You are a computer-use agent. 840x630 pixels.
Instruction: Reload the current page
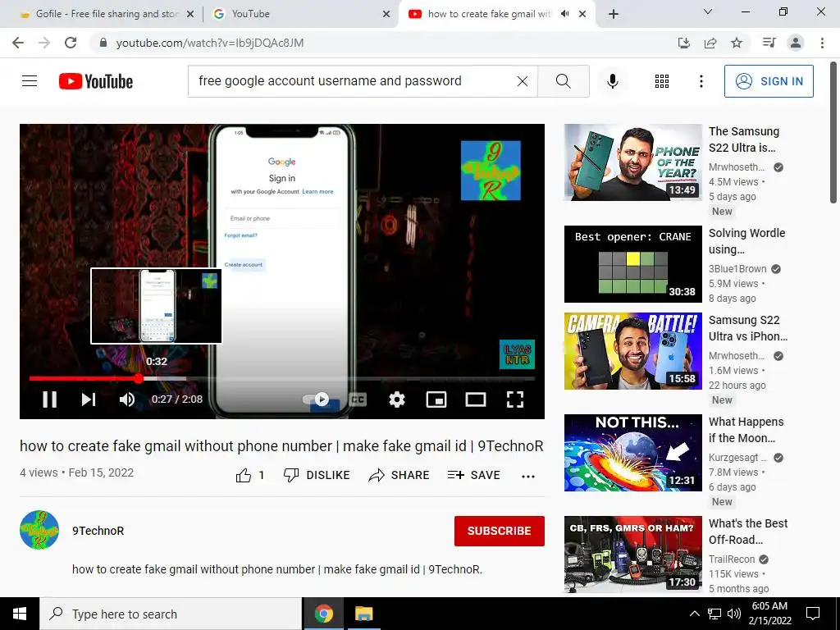tap(71, 43)
